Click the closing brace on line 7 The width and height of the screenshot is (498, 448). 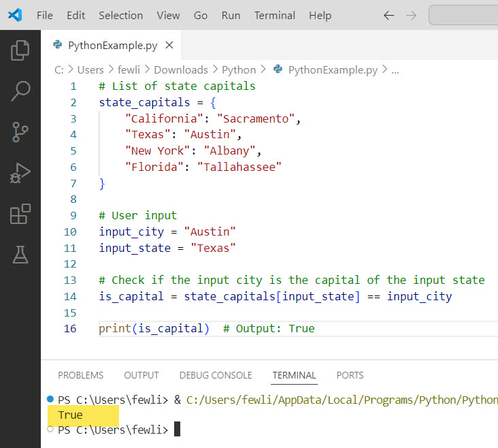click(x=102, y=183)
